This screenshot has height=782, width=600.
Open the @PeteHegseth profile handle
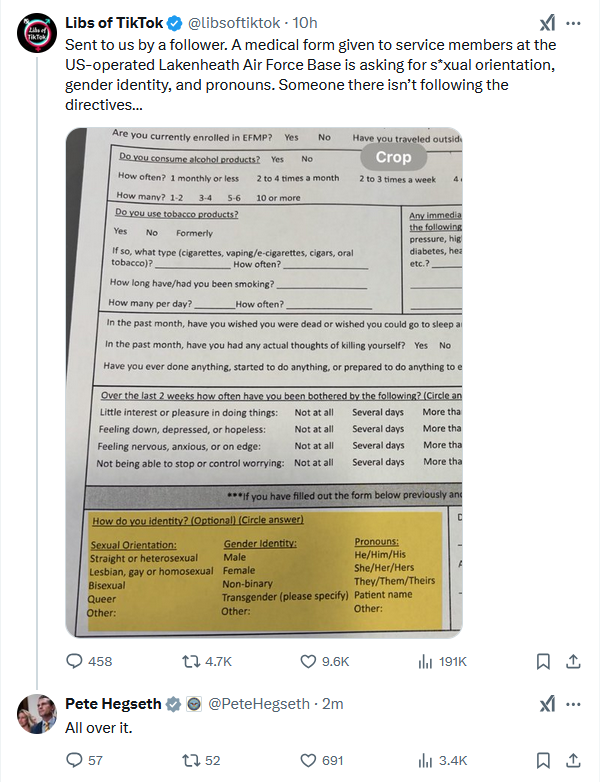(259, 704)
